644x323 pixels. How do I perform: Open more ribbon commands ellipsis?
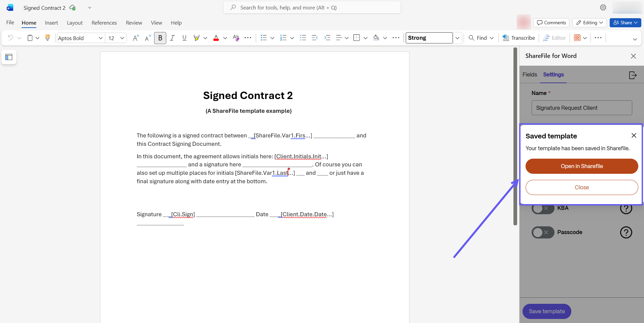(x=598, y=38)
